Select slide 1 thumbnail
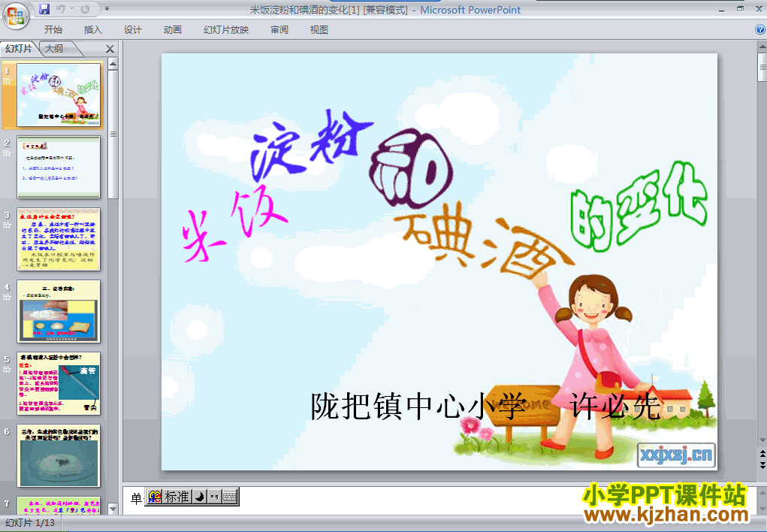767x532 pixels. (59, 95)
